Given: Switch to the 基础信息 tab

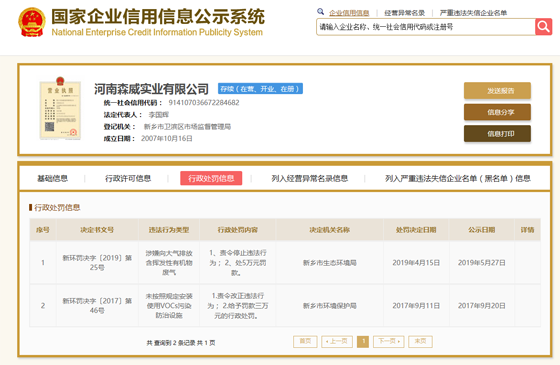Looking at the screenshot, I should point(52,178).
